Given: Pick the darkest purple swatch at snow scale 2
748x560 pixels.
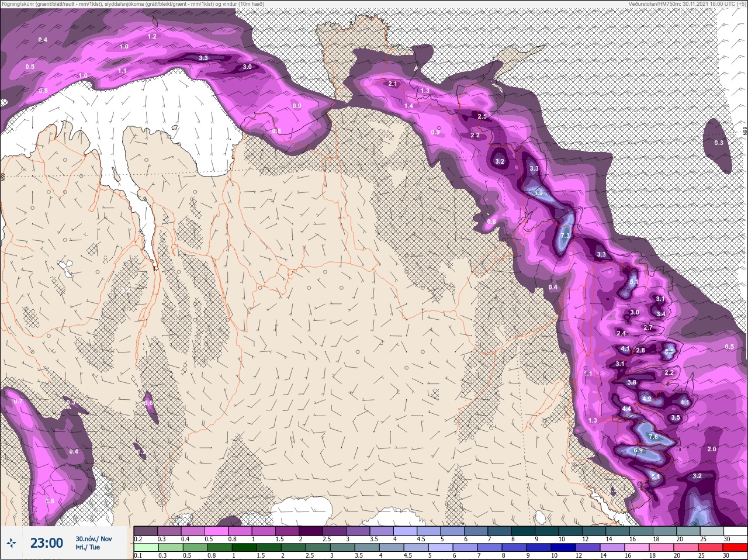Looking at the screenshot, I should 311,531.
